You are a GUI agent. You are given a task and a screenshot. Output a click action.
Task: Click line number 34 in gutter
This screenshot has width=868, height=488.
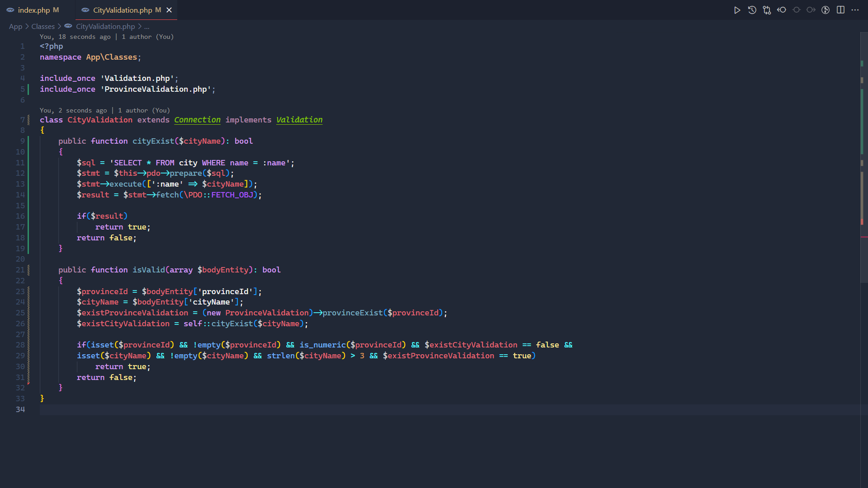click(20, 409)
